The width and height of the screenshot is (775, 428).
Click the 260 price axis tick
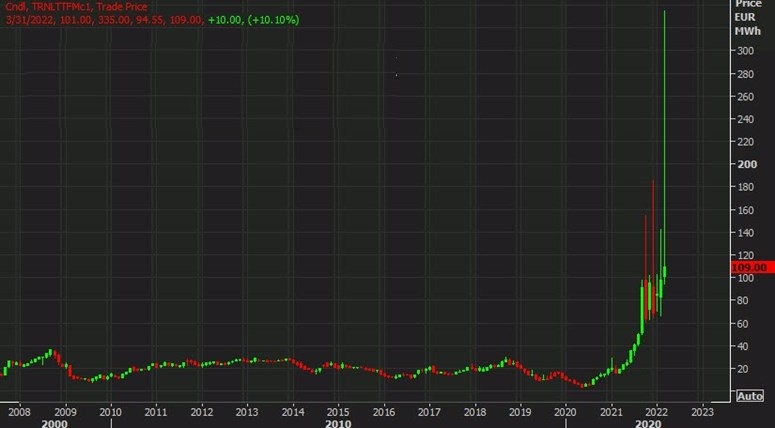point(745,97)
